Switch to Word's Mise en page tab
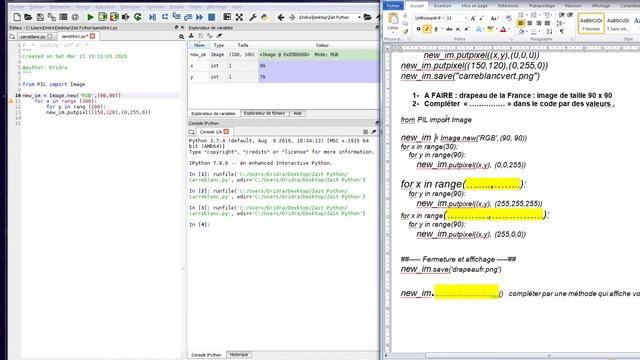This screenshot has width=640, height=360. [x=474, y=5]
